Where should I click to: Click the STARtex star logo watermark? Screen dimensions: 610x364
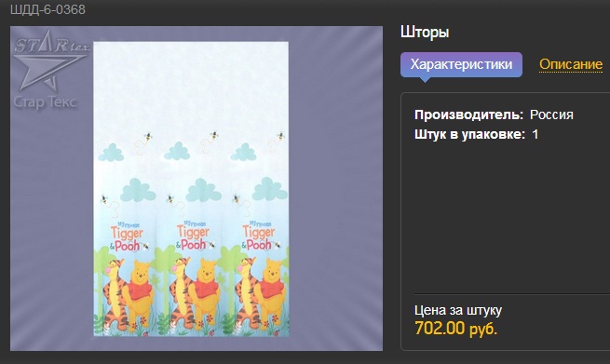(x=50, y=61)
